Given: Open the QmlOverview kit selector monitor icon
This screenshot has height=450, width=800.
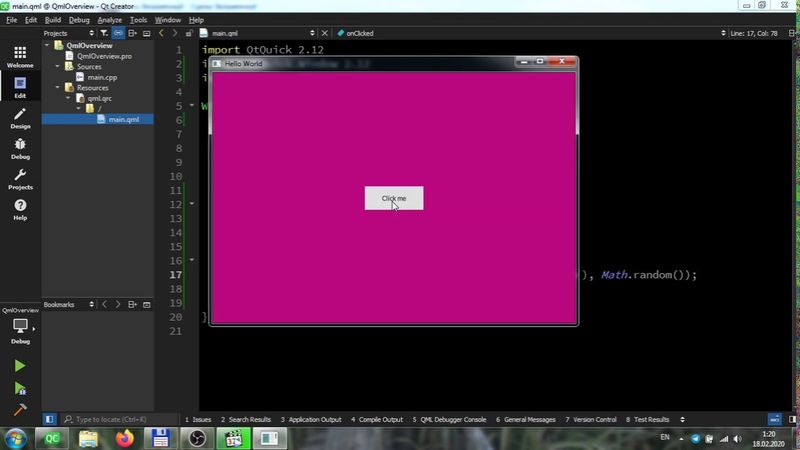Looking at the screenshot, I should click(20, 326).
